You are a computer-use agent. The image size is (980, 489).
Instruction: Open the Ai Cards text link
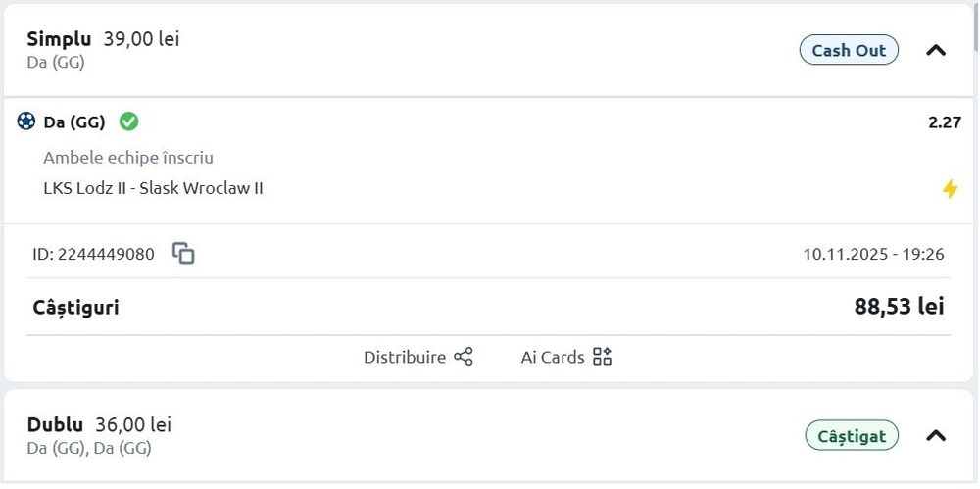(553, 357)
